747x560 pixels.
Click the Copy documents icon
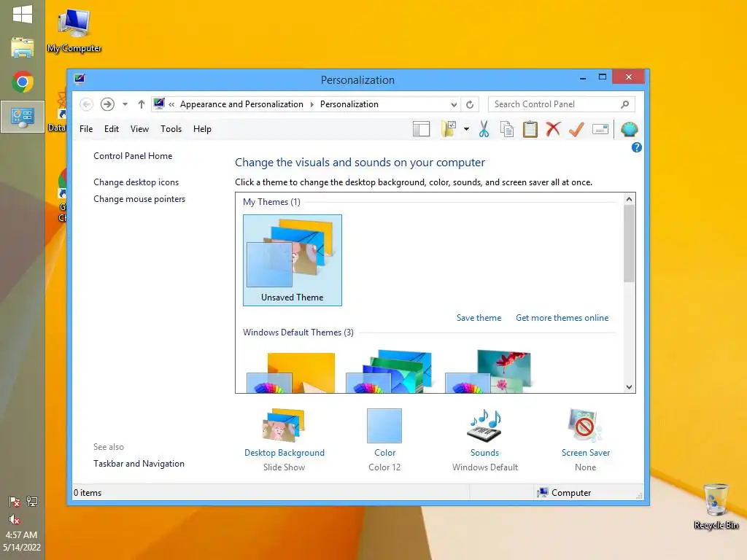[507, 129]
